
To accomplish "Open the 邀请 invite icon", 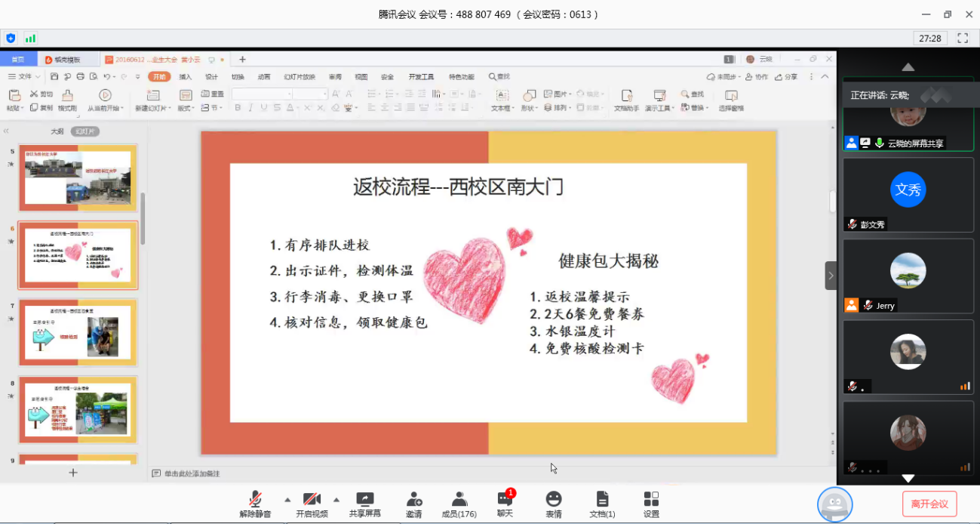I will [413, 504].
